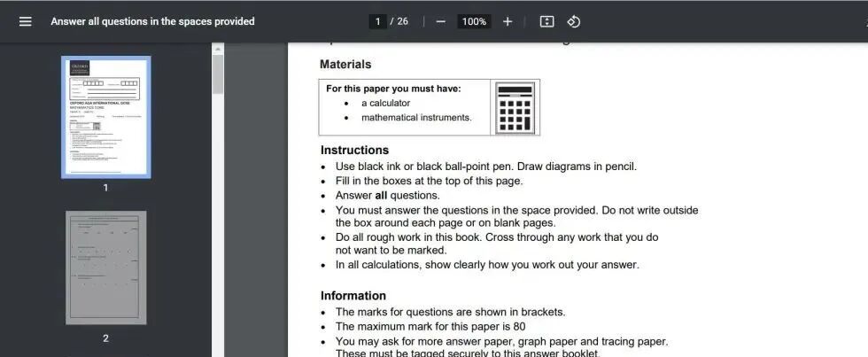
Task: Click 'a calculator' bullet text
Action: click(386, 103)
